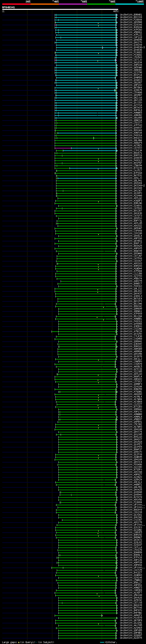Open hit UniRef100_C1ZJB8
The image size is (146, 644).
pos(131,274)
